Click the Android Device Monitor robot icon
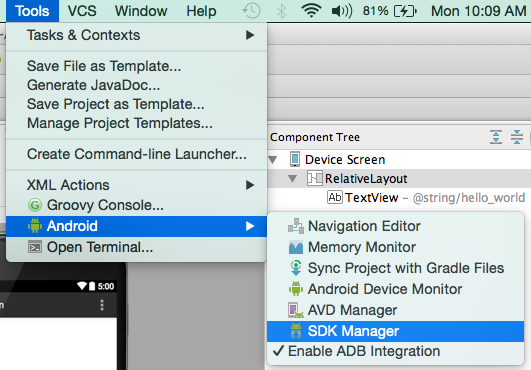 [x=296, y=289]
